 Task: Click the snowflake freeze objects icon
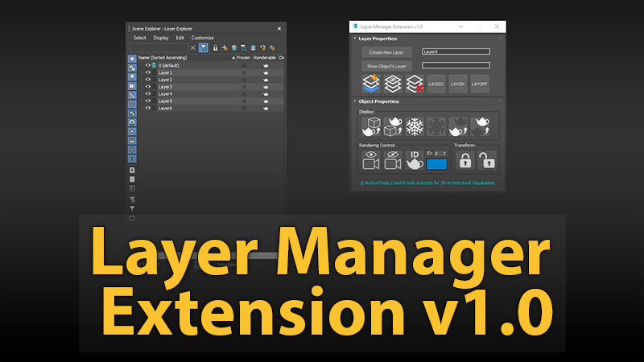pos(415,126)
